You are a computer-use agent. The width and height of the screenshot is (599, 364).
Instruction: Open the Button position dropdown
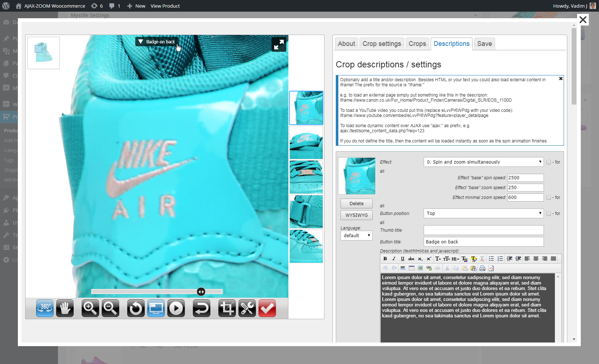[483, 214]
